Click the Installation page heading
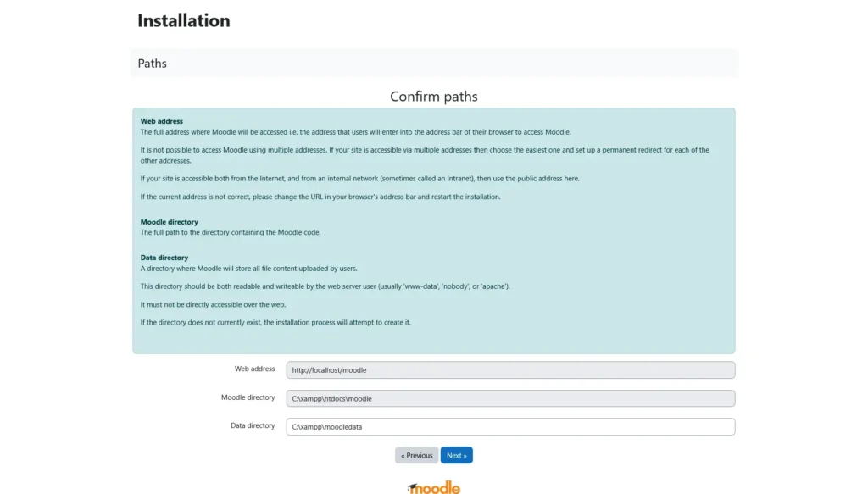 (183, 20)
